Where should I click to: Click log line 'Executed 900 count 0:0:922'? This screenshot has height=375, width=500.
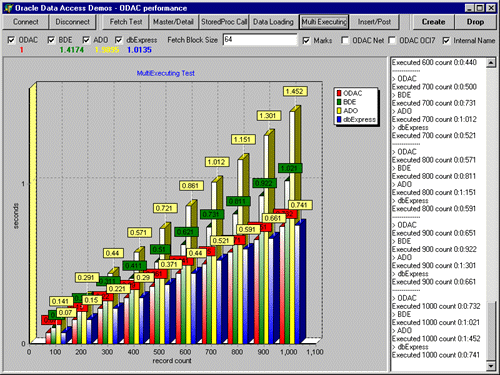point(434,249)
